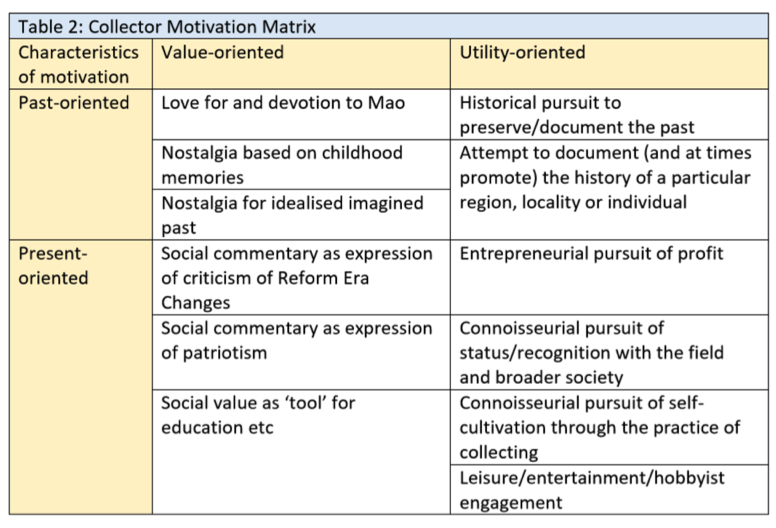Select the Characteristics of motivation header cell
The width and height of the screenshot is (776, 528).
tap(81, 64)
